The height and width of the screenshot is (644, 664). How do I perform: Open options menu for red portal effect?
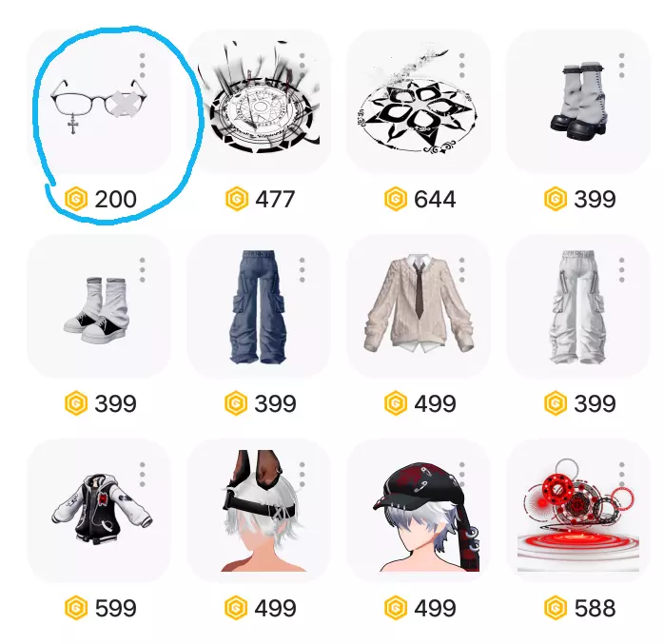621,475
